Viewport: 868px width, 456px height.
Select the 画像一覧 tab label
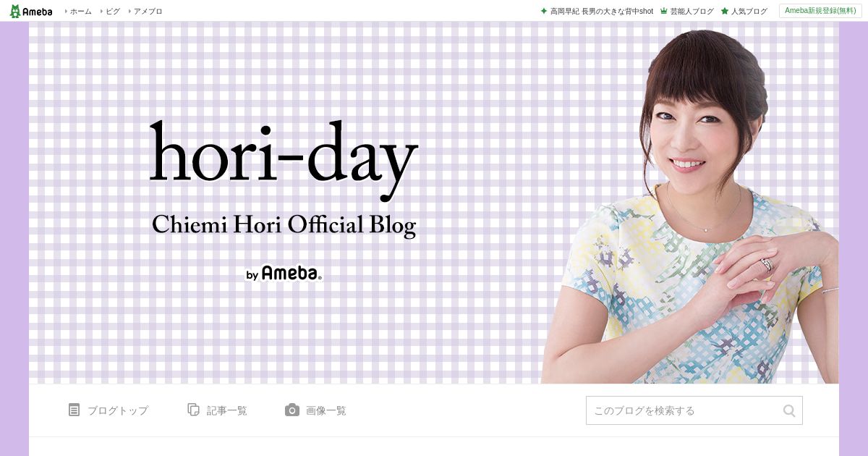(x=325, y=410)
